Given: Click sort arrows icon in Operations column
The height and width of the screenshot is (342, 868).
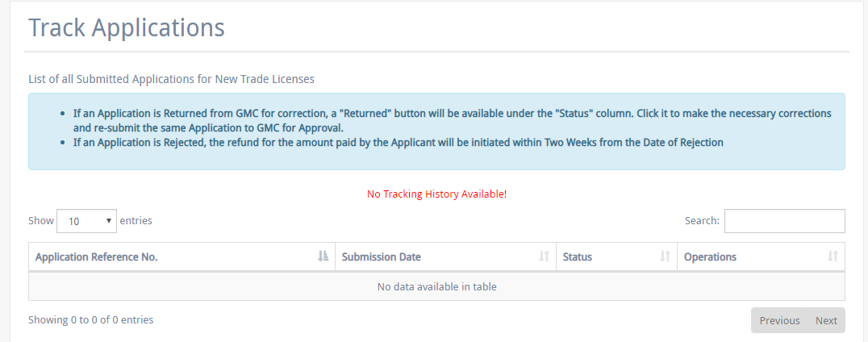Looking at the screenshot, I should [833, 256].
